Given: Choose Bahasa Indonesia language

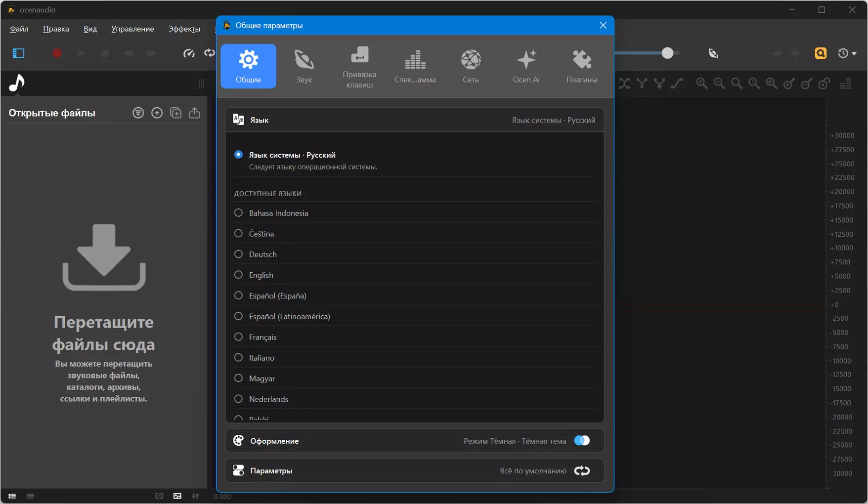Looking at the screenshot, I should 238,213.
